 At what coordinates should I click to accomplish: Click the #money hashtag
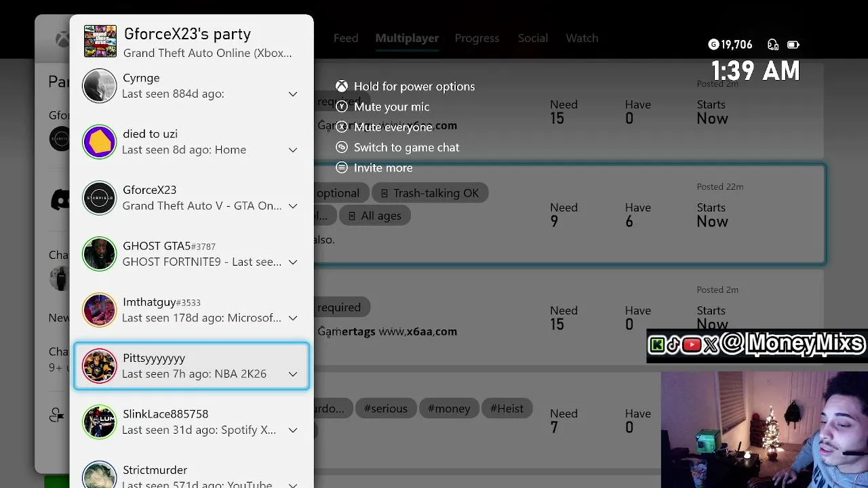(449, 409)
